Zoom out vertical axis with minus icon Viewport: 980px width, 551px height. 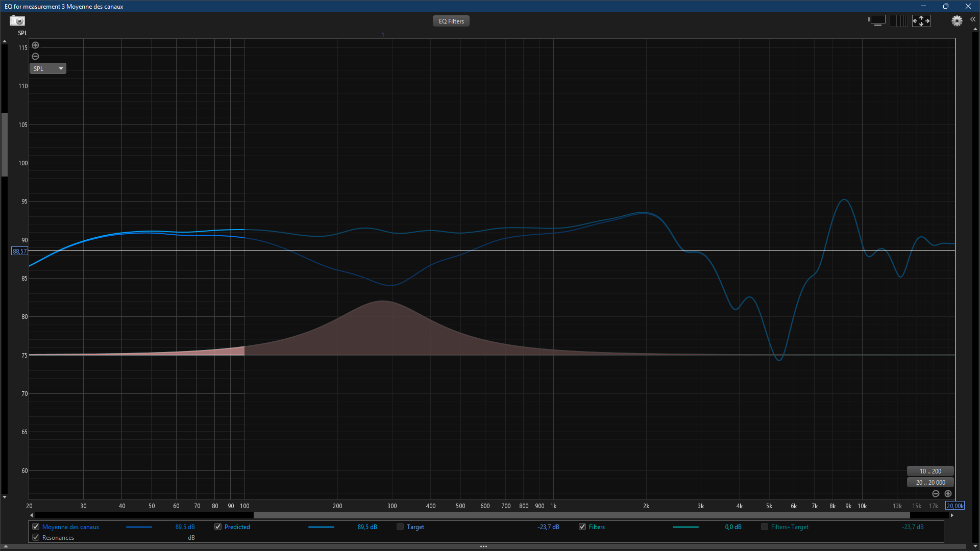click(36, 57)
